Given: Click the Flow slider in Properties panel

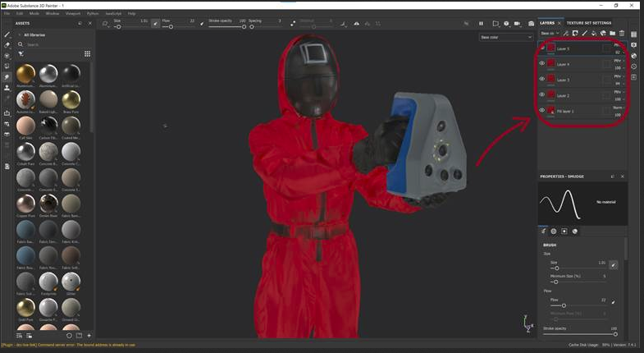Looking at the screenshot, I should [x=578, y=305].
